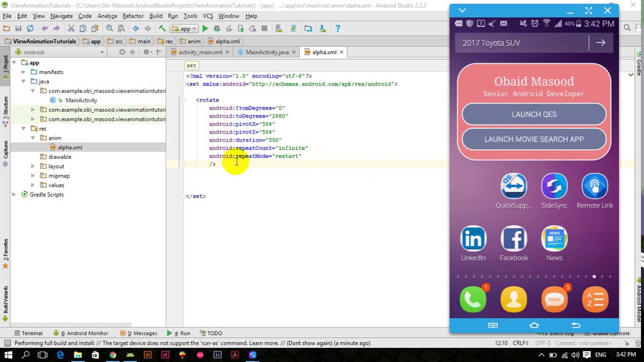This screenshot has width=644, height=362.
Task: Click the Copy icon in toolbar
Action: [x=83, y=29]
